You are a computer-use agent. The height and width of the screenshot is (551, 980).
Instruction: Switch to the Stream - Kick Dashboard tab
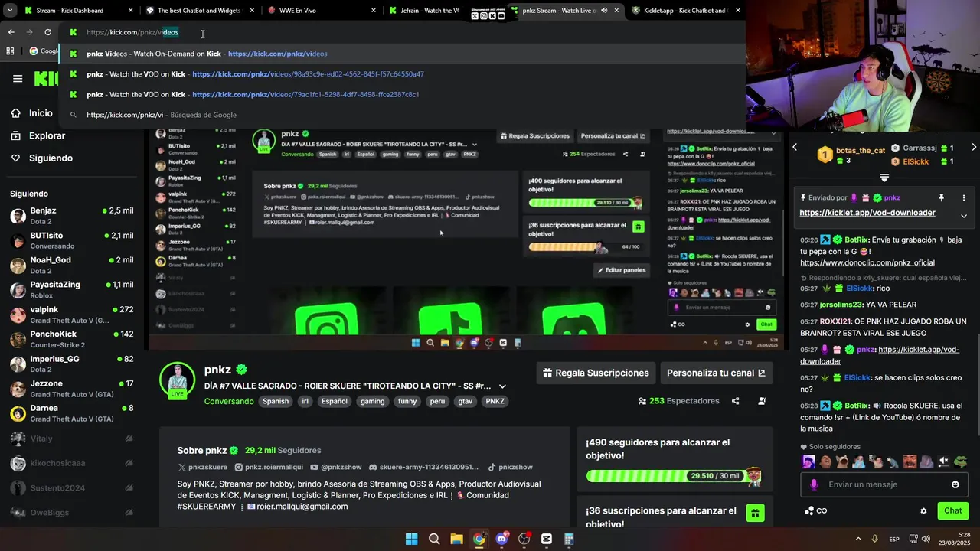click(x=70, y=11)
